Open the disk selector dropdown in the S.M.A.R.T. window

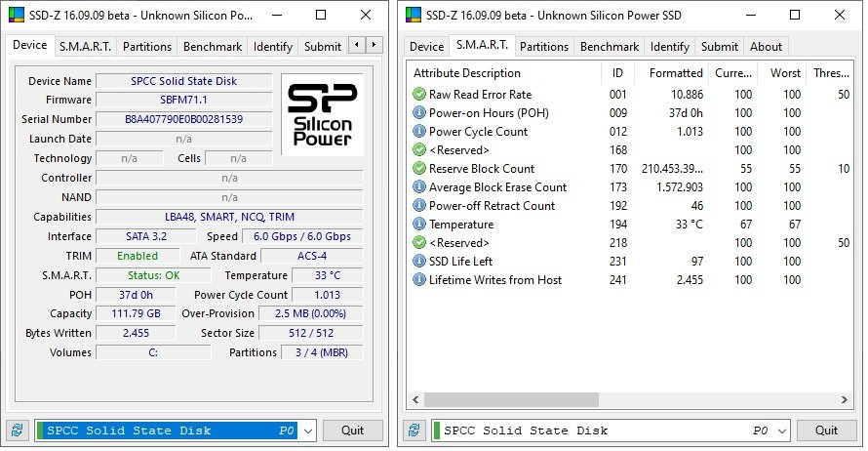782,430
